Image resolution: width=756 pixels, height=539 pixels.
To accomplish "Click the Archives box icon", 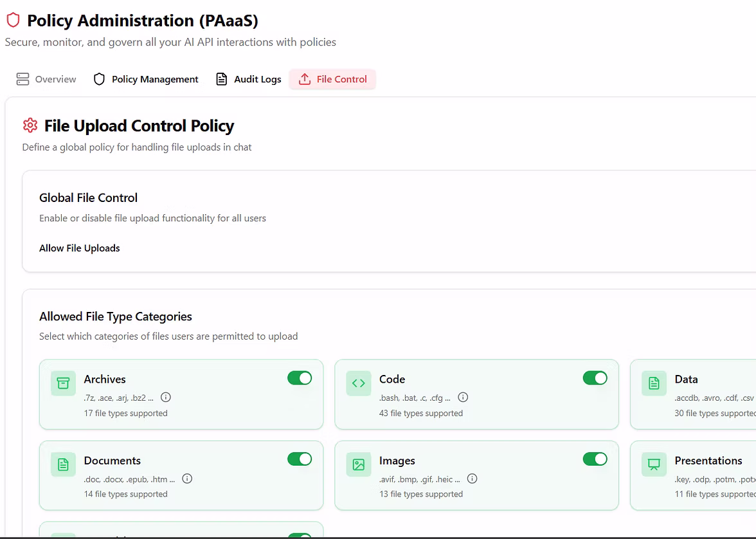I will (63, 383).
